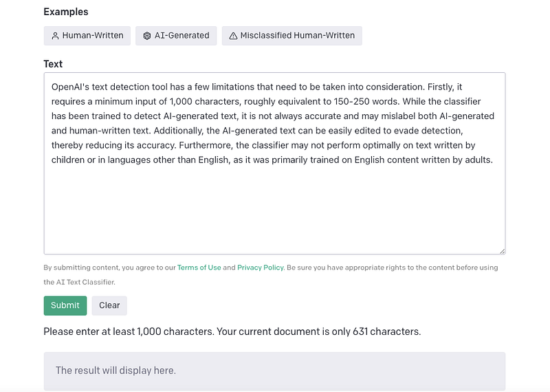Click the person icon in Human-Written example
Image resolution: width=550 pixels, height=392 pixels.
55,36
